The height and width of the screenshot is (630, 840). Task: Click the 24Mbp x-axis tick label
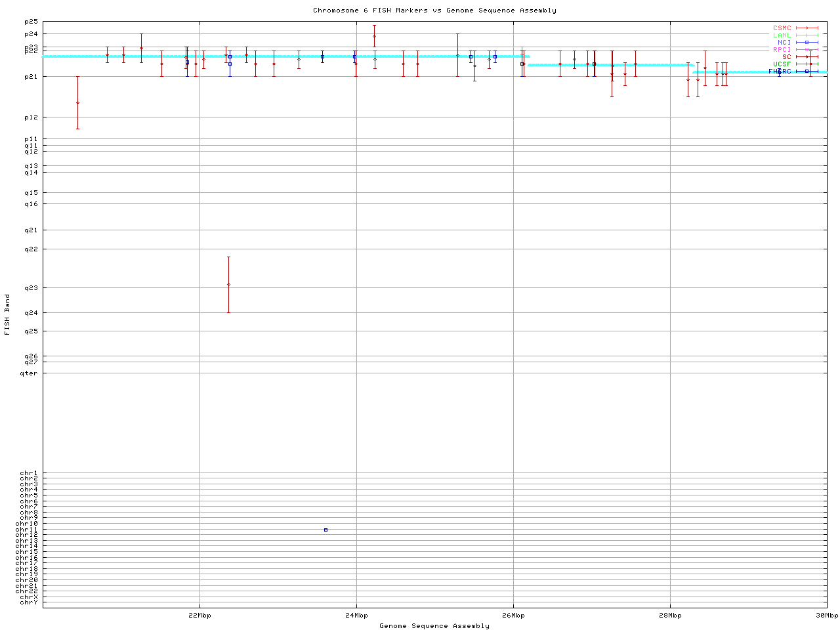point(356,616)
